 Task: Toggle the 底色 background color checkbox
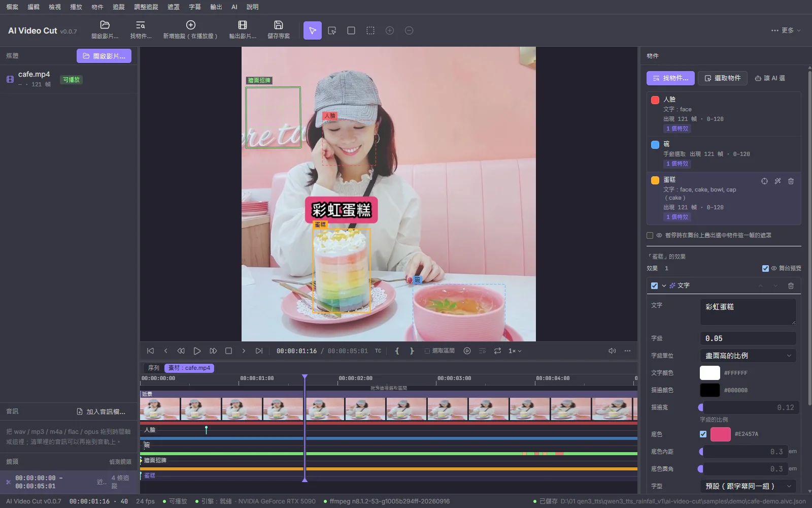point(703,434)
